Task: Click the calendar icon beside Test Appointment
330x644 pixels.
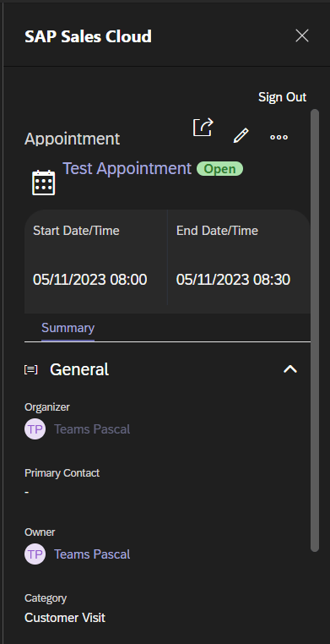Action: pos(43,183)
